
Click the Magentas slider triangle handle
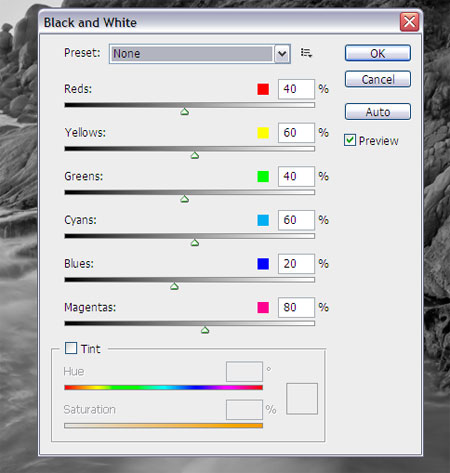pos(205,330)
